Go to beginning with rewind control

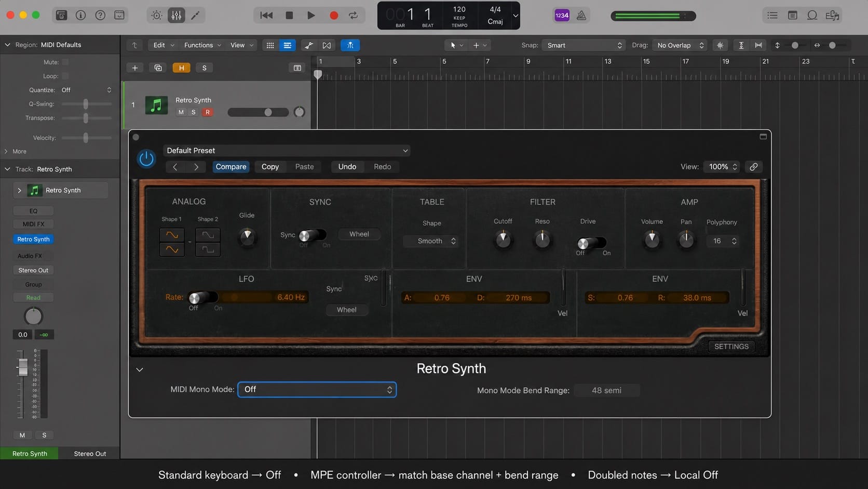point(266,15)
